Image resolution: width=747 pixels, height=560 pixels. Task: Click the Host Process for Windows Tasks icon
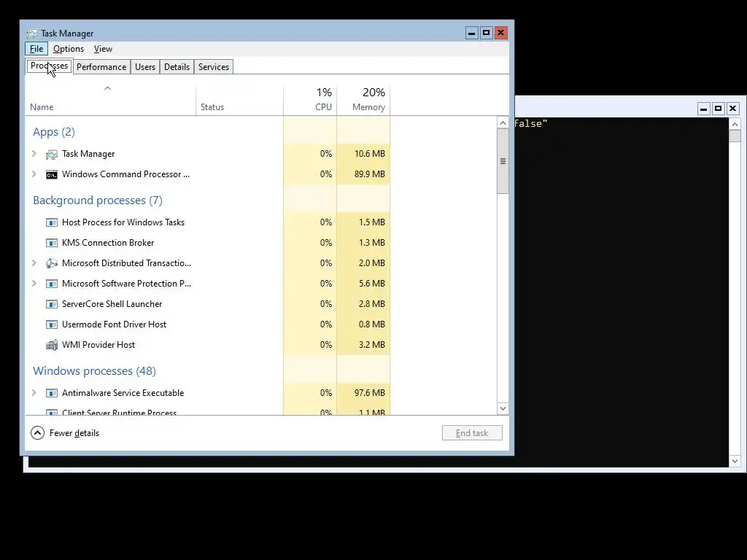click(x=52, y=222)
